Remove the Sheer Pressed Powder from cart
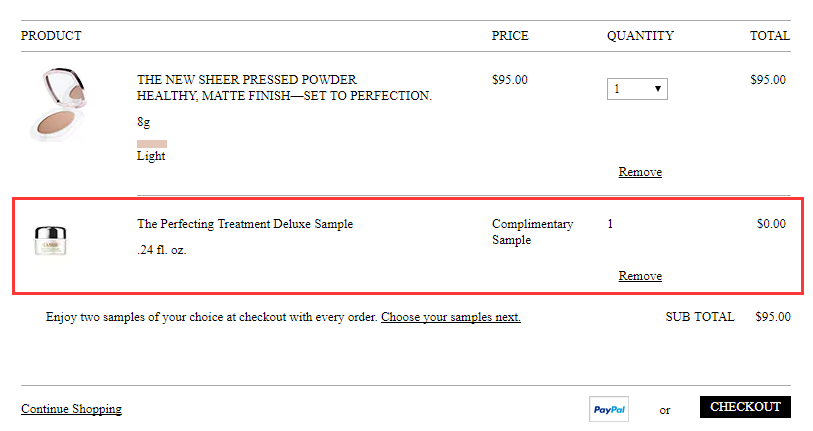813x431 pixels. tap(640, 172)
